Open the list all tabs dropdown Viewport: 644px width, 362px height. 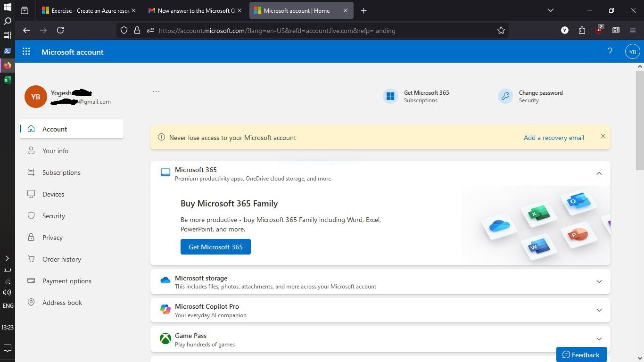coord(550,10)
